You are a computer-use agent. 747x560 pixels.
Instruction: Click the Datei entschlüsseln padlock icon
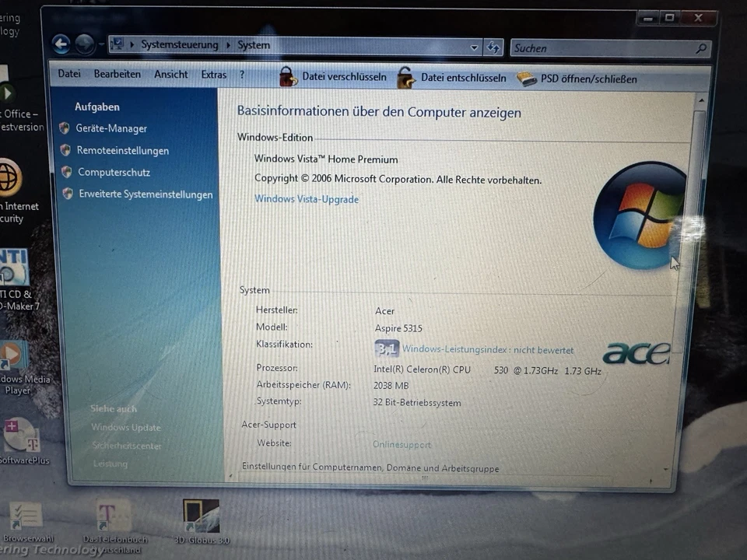pyautogui.click(x=405, y=77)
